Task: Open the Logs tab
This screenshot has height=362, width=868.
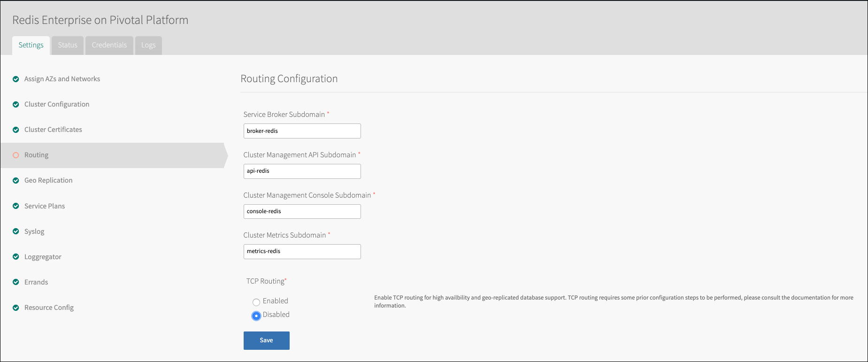Action: point(148,46)
